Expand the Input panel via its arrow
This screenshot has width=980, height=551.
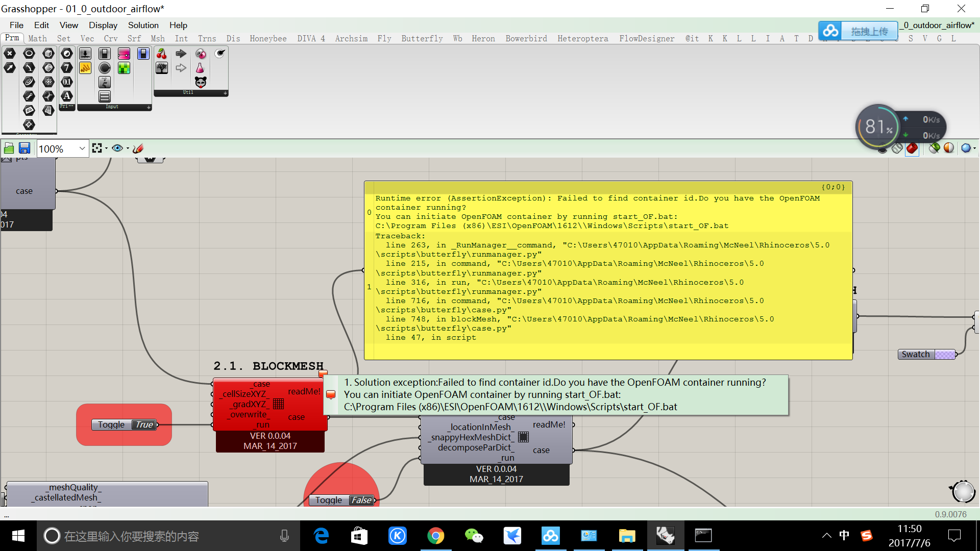point(149,107)
